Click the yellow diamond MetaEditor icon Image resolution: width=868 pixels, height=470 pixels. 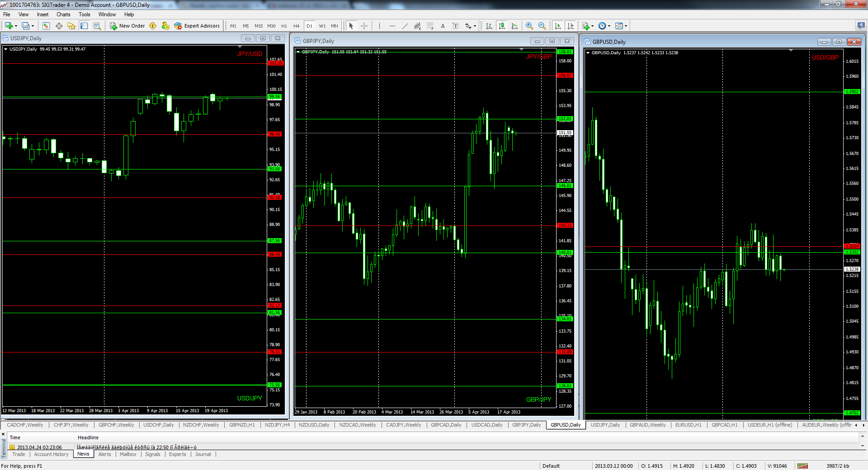pyautogui.click(x=153, y=26)
